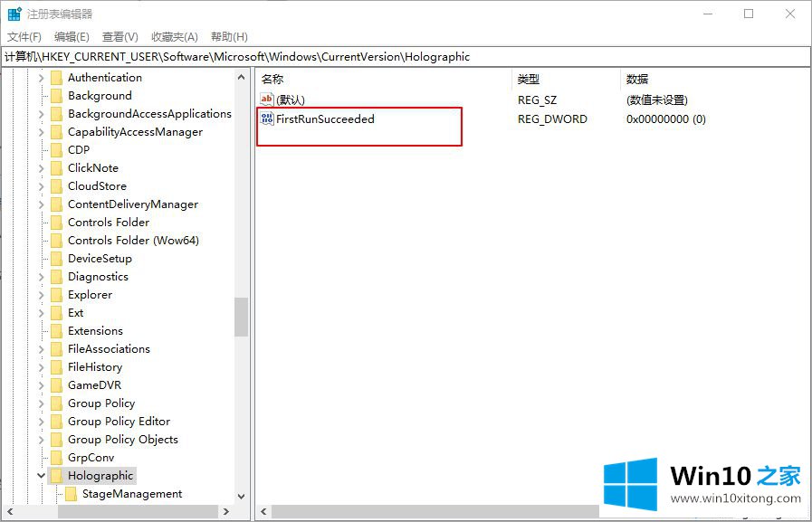Viewport: 812px width, 522px height.
Task: Click tree pane scroll up arrow
Action: pos(241,77)
